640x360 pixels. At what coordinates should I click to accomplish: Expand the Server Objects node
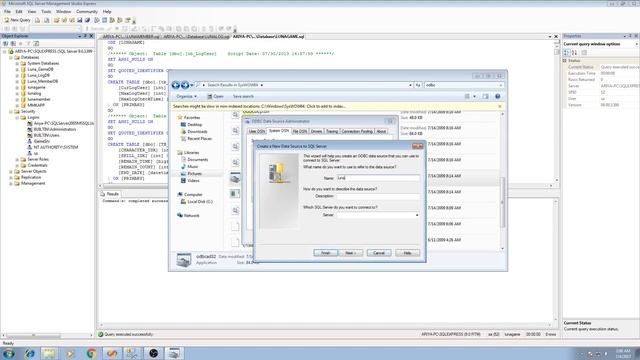coord(11,171)
